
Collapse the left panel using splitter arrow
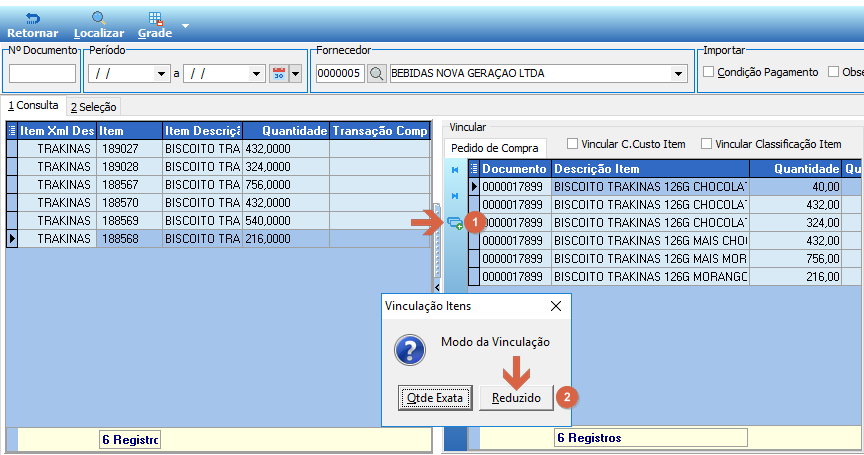tap(437, 287)
